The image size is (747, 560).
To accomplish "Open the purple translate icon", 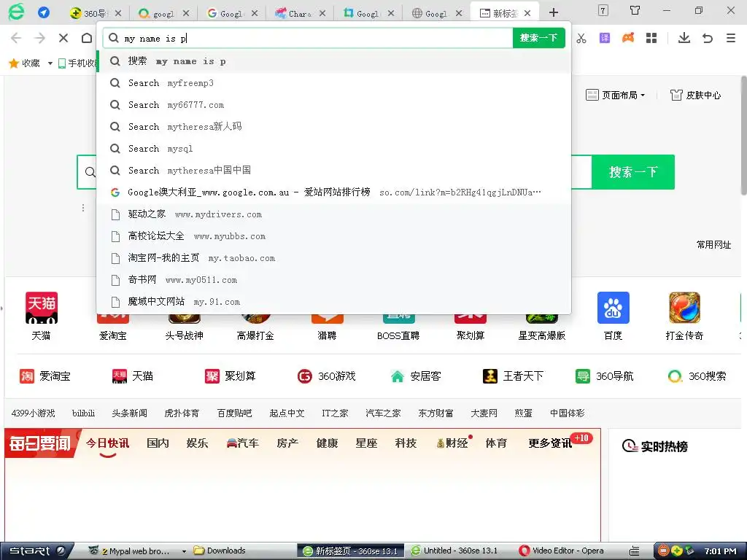I will 605,38.
